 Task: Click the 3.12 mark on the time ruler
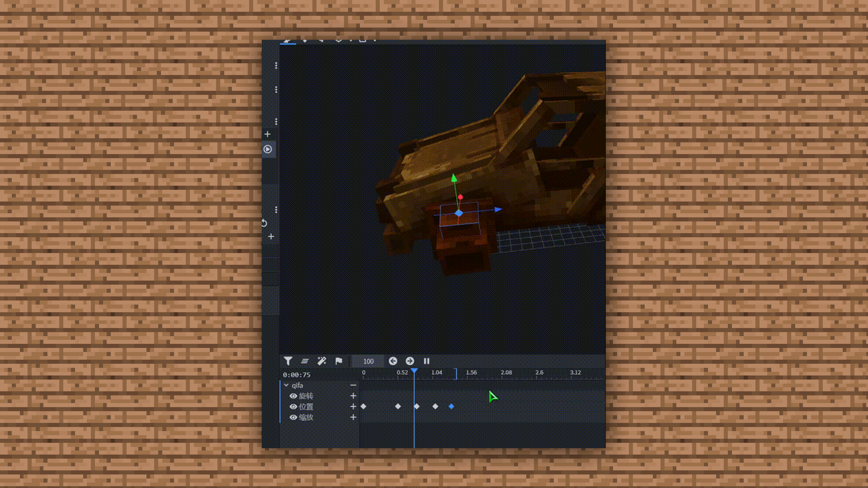click(576, 373)
